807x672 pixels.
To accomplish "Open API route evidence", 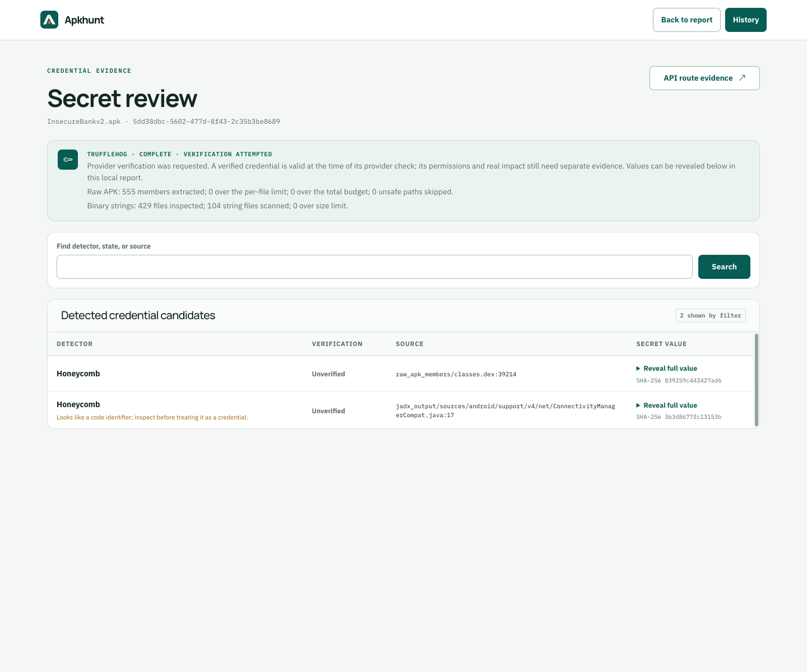I will point(704,78).
